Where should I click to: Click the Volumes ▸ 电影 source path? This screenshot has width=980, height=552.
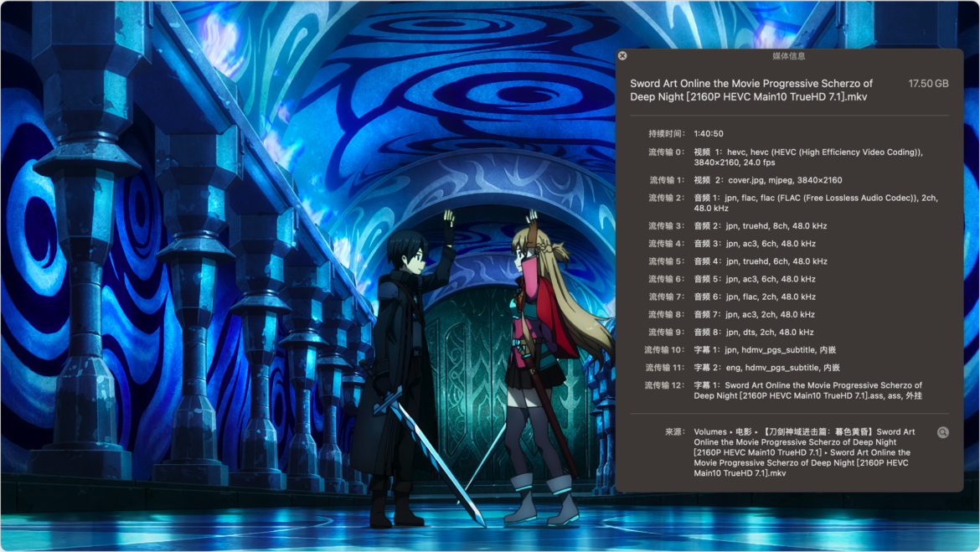804,452
